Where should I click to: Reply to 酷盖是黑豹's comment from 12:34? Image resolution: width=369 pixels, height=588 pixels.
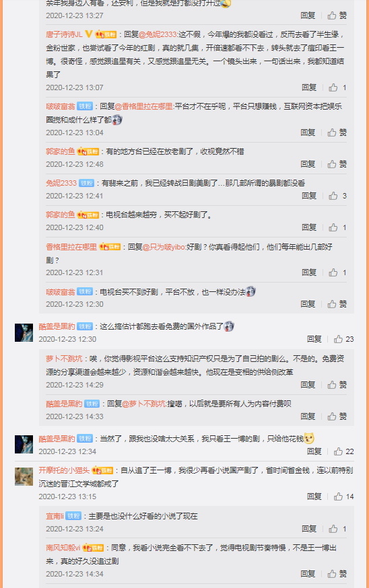coord(314,451)
